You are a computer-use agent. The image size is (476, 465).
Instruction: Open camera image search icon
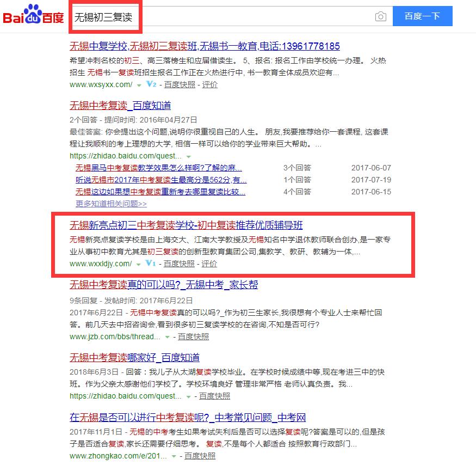[x=381, y=17]
